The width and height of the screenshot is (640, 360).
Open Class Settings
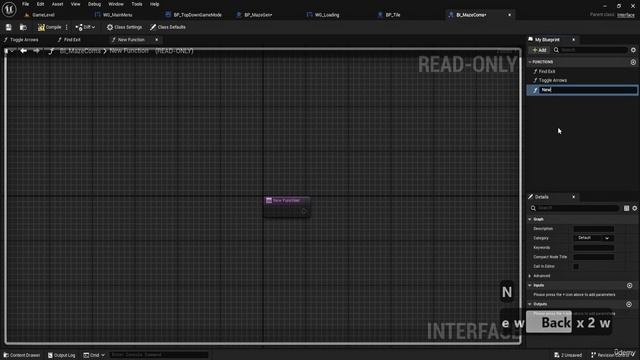(124, 27)
